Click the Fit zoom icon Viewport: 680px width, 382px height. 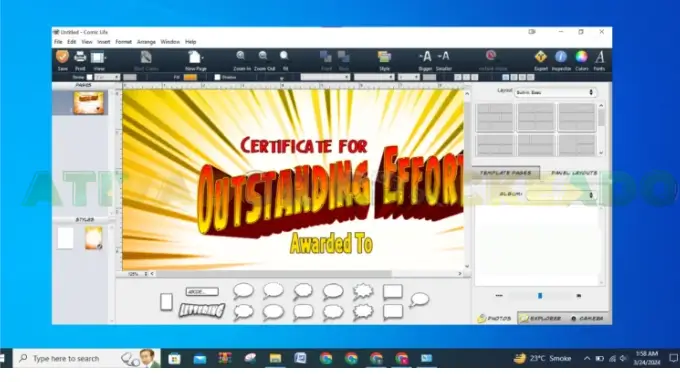point(284,56)
